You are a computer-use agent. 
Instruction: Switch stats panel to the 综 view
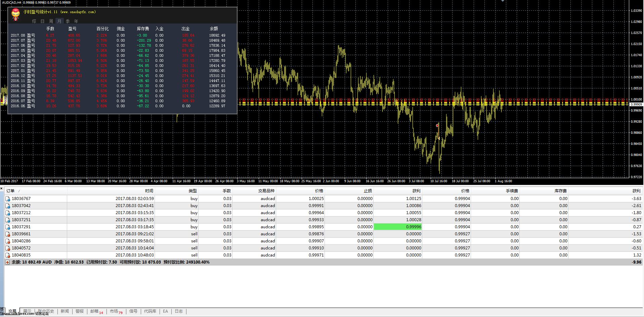click(x=34, y=21)
